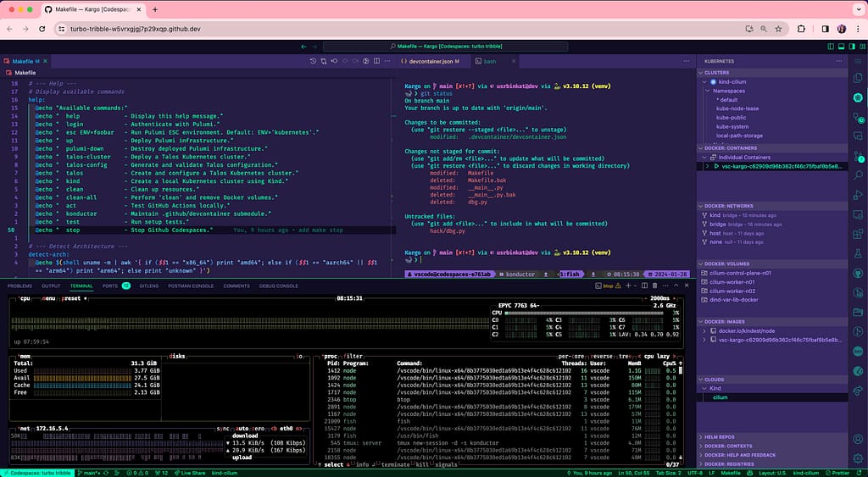Screen dimensions: 868x477
Task: Expand the DOCKER: REGISTRIES section
Action: (772, 464)
